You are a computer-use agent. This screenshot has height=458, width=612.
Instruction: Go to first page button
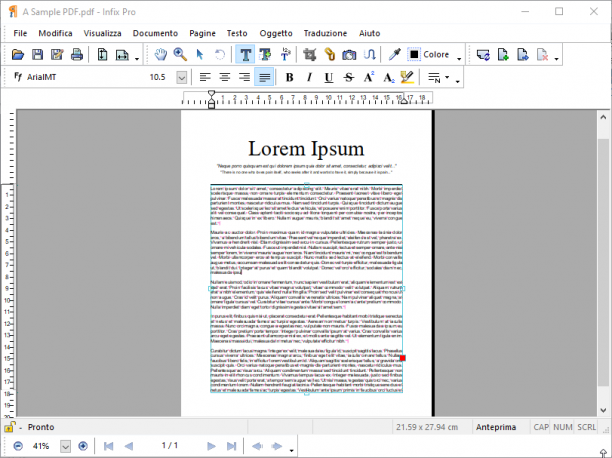109,446
